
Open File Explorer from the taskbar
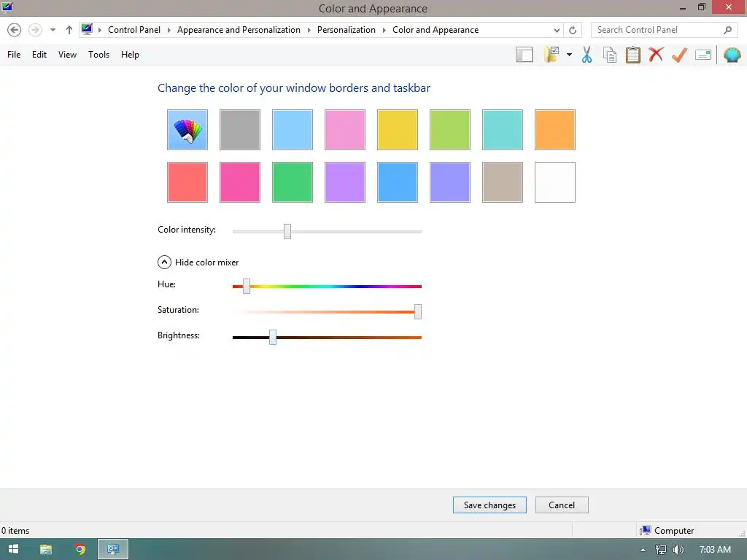click(x=46, y=550)
